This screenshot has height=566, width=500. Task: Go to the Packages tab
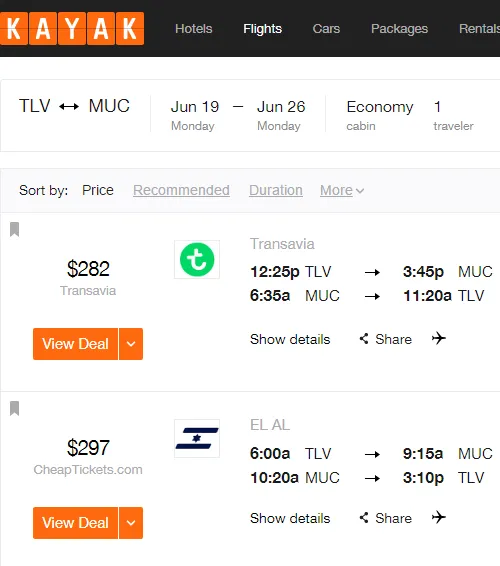(399, 29)
